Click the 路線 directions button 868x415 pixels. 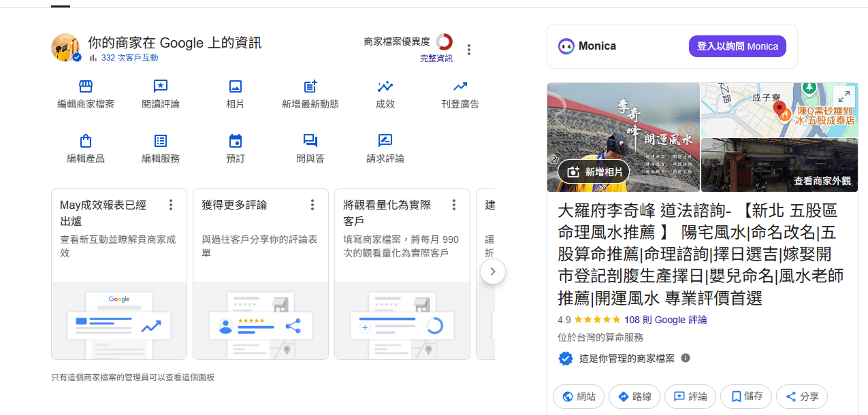point(634,397)
